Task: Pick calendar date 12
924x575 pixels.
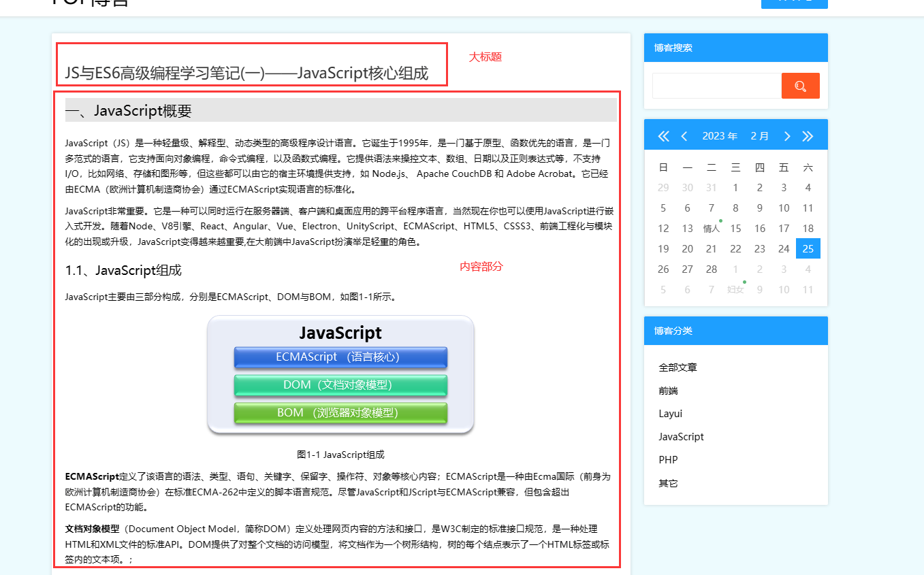Action: click(x=663, y=229)
